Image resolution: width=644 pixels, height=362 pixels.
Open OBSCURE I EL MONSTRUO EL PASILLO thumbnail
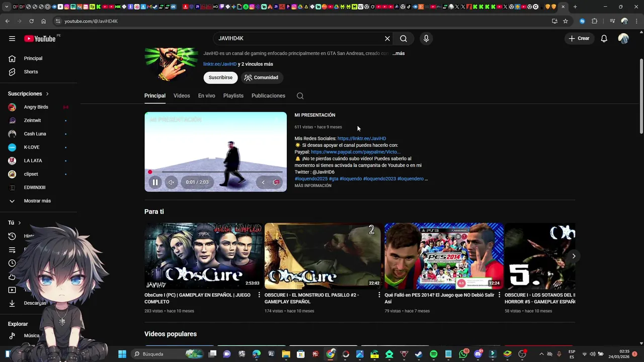click(323, 256)
